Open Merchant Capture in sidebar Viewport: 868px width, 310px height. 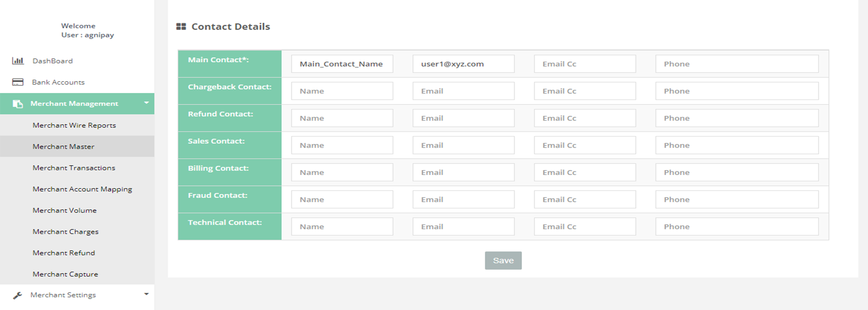(x=65, y=274)
